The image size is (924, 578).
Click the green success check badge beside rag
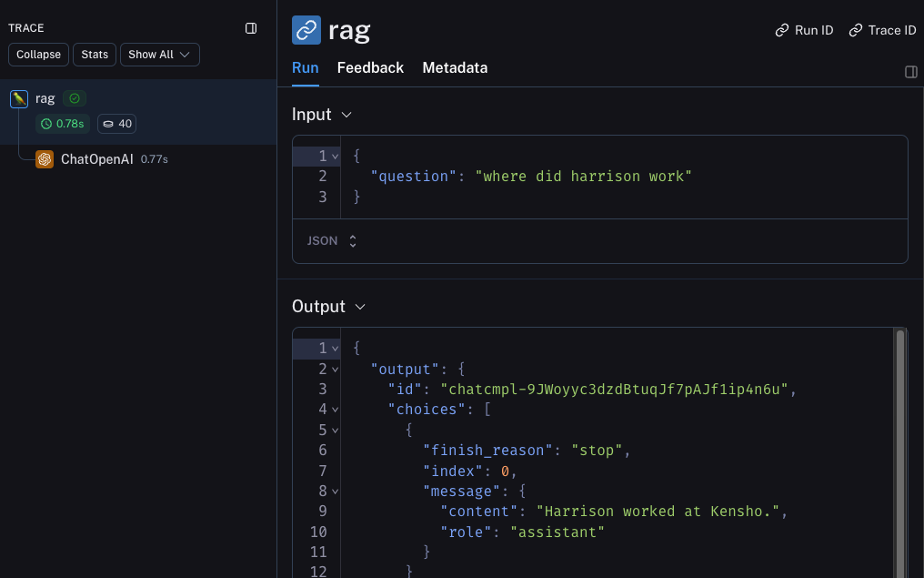(75, 98)
